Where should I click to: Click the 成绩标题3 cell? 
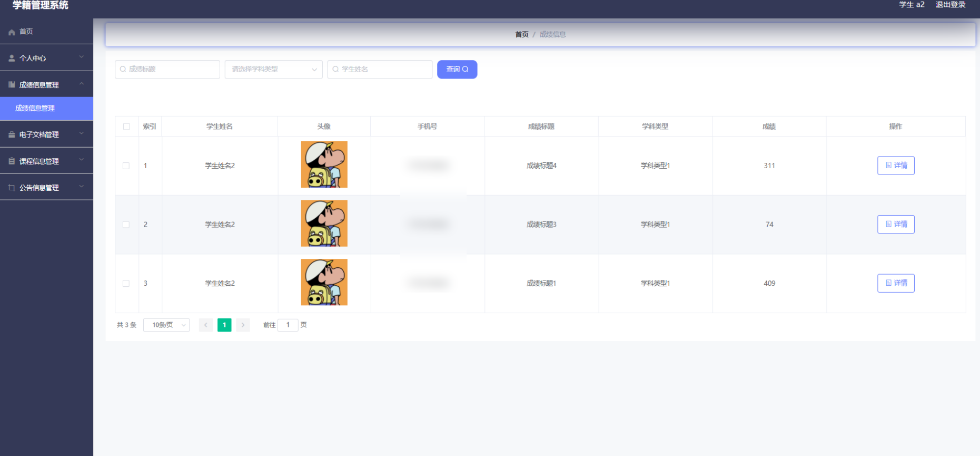tap(541, 225)
